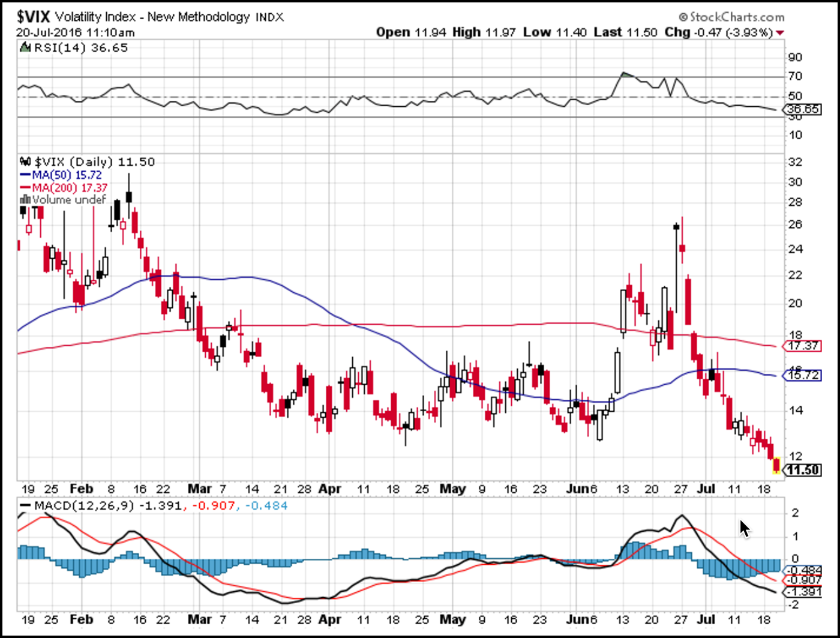Click the 'Last 11.50' quote value
The image size is (840, 638).
[626, 32]
